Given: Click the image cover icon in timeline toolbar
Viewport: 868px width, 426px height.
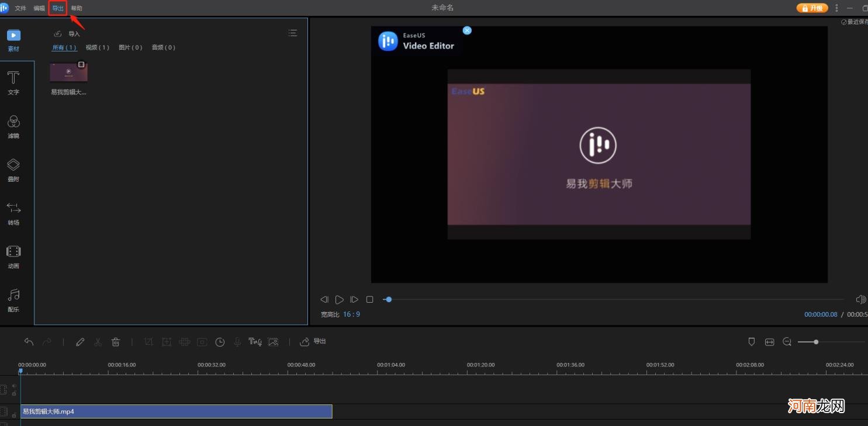Looking at the screenshot, I should pyautogui.click(x=273, y=342).
